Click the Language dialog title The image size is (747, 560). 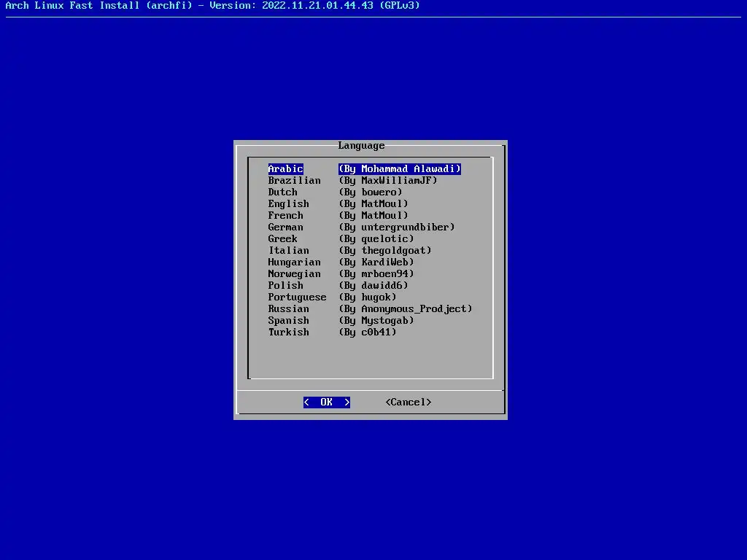(x=361, y=146)
